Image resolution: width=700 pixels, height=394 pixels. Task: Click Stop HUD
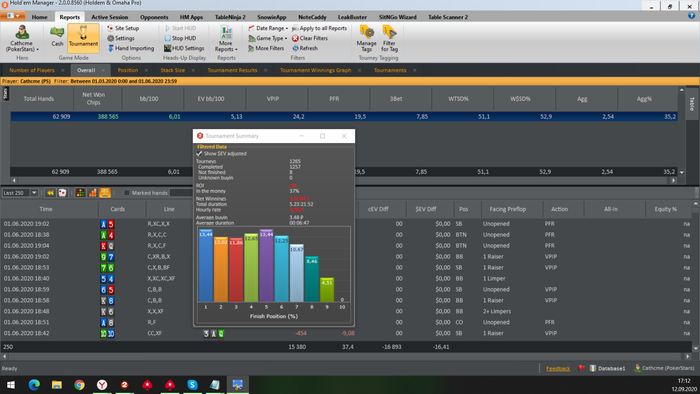tap(180, 38)
